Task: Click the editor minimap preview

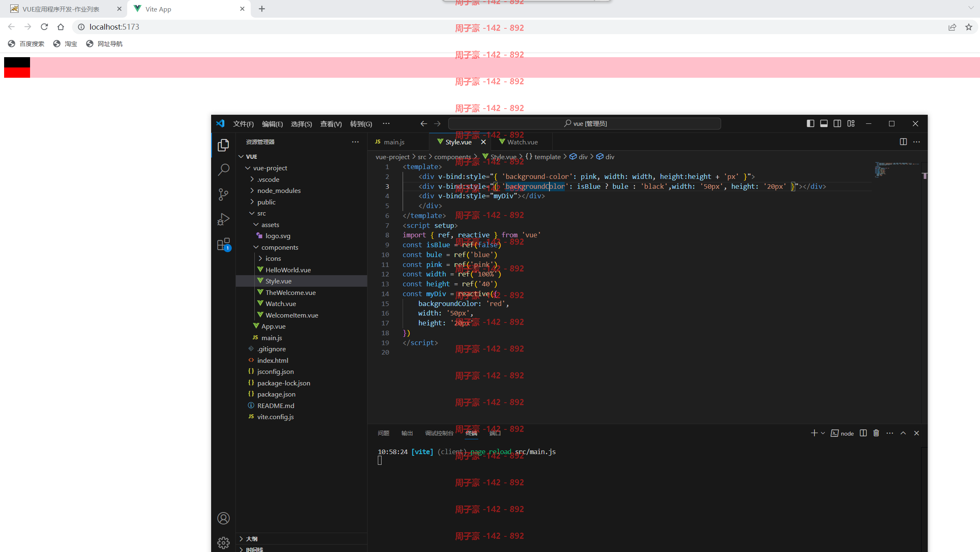Action: [896, 169]
